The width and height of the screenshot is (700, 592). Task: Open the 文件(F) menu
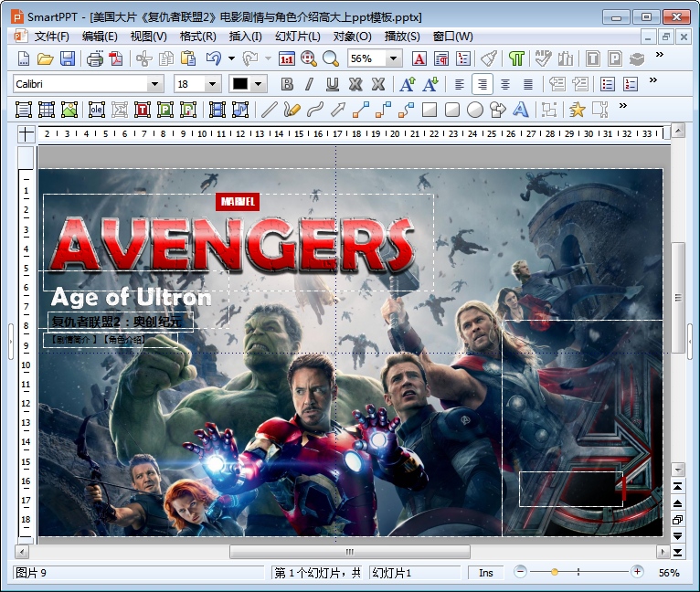tap(52, 37)
